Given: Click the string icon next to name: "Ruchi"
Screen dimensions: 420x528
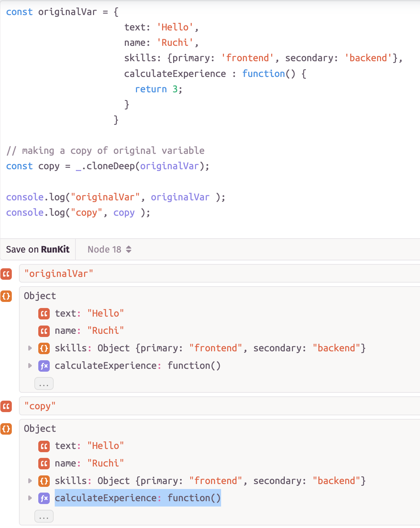Looking at the screenshot, I should tap(44, 331).
